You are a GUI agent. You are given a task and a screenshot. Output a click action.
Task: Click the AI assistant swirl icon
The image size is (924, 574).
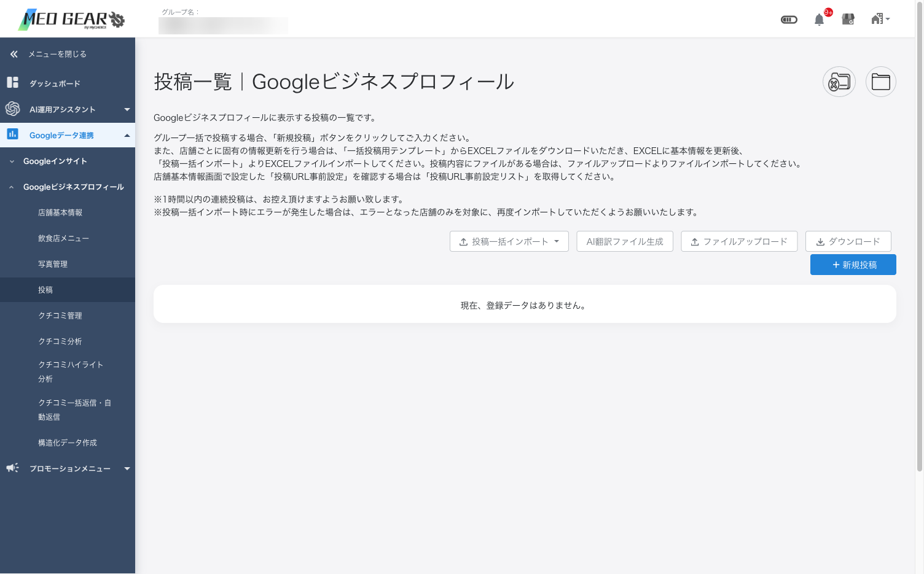coord(12,109)
